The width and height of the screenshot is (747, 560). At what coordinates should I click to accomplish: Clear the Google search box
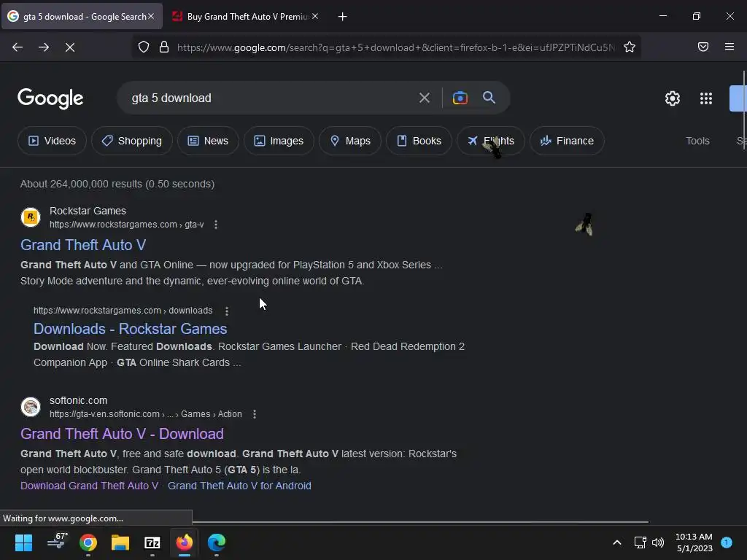coord(424,98)
